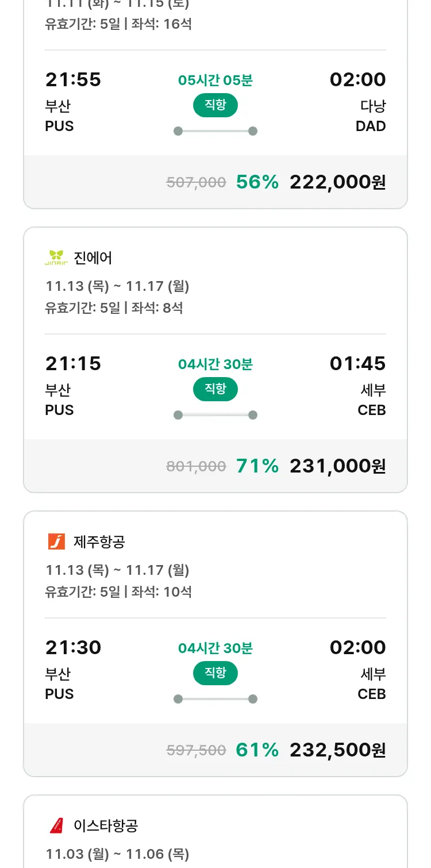Tap the 직항 badge on the Jeju Air flight
The width and height of the screenshot is (431, 868).
point(215,673)
